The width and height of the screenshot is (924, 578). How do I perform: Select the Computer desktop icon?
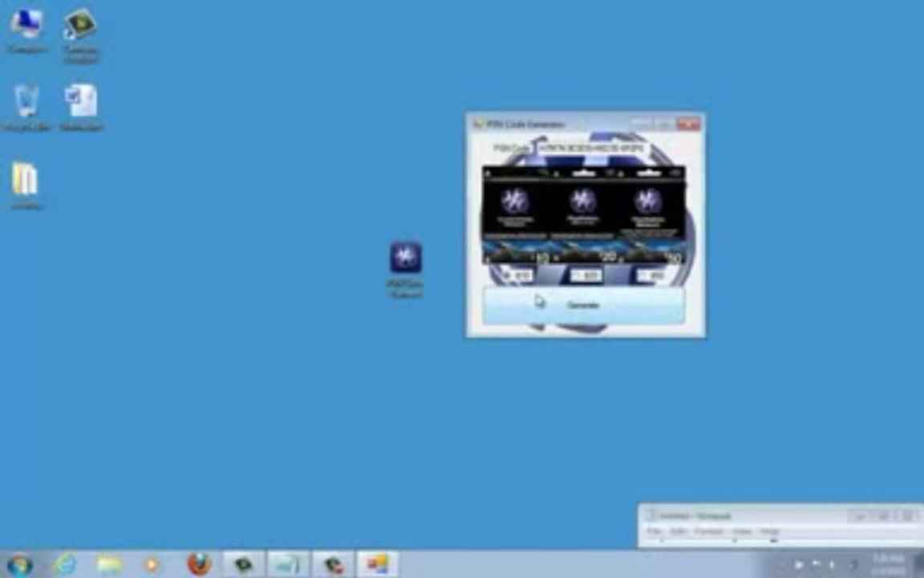point(26,31)
